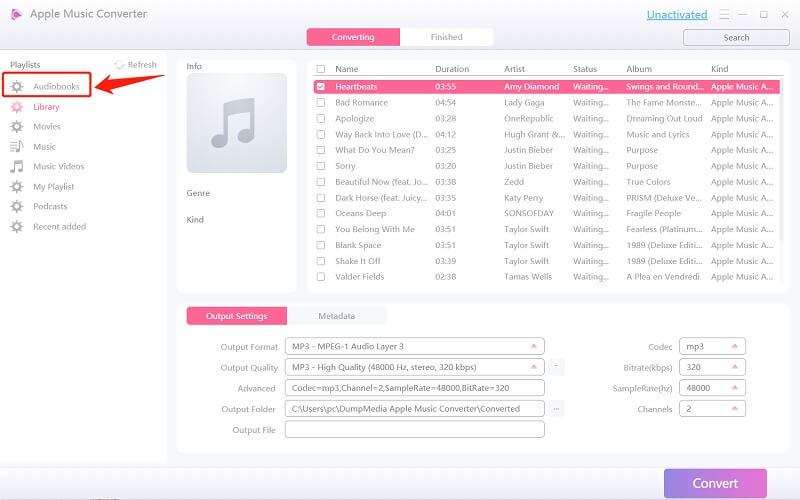The width and height of the screenshot is (800, 500).
Task: Open the Music Videos playlist
Action: pyautogui.click(x=59, y=166)
